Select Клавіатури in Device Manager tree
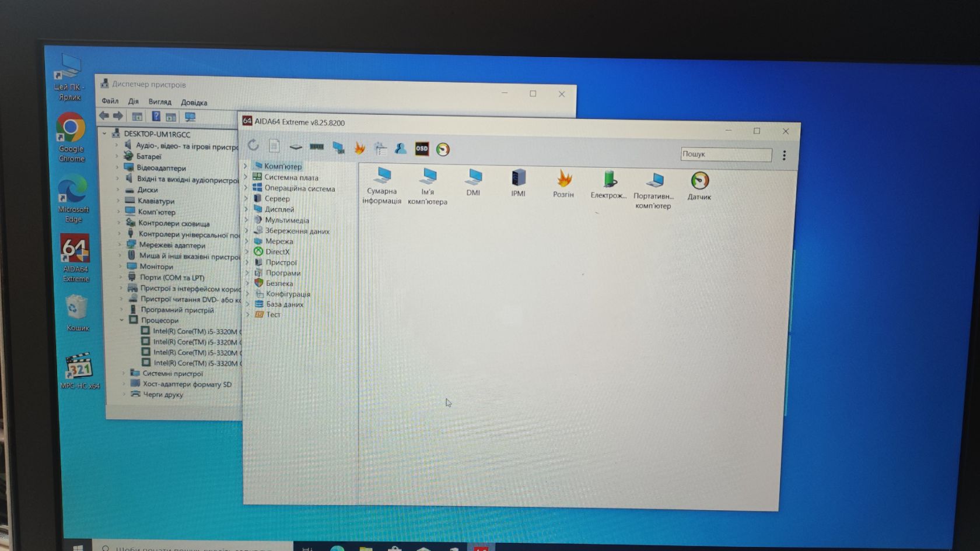 (x=156, y=201)
